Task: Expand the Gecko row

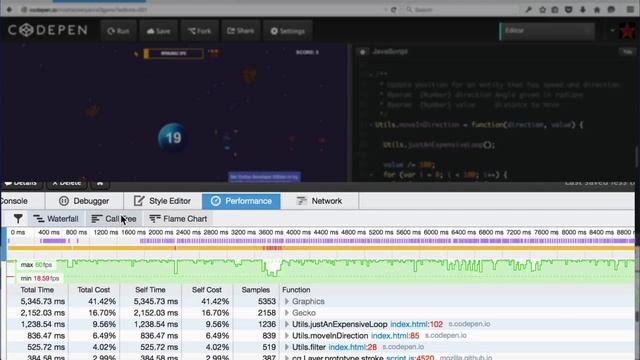Action: (x=287, y=313)
